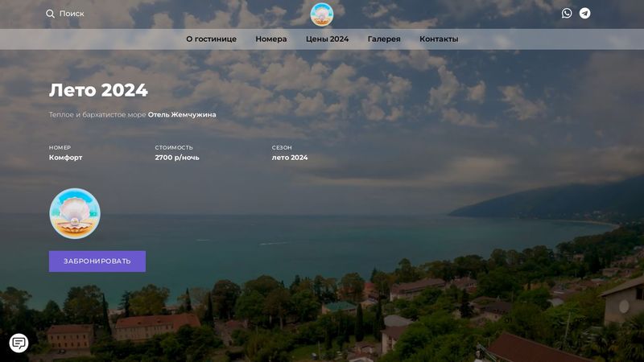Screen dimensions: 644x362
Task: Click the Отель Жемчужина bold text
Action: click(x=182, y=115)
